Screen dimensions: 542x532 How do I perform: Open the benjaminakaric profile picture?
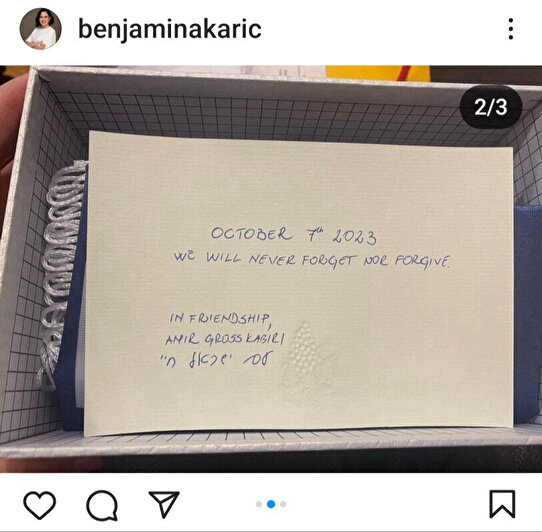(40, 29)
